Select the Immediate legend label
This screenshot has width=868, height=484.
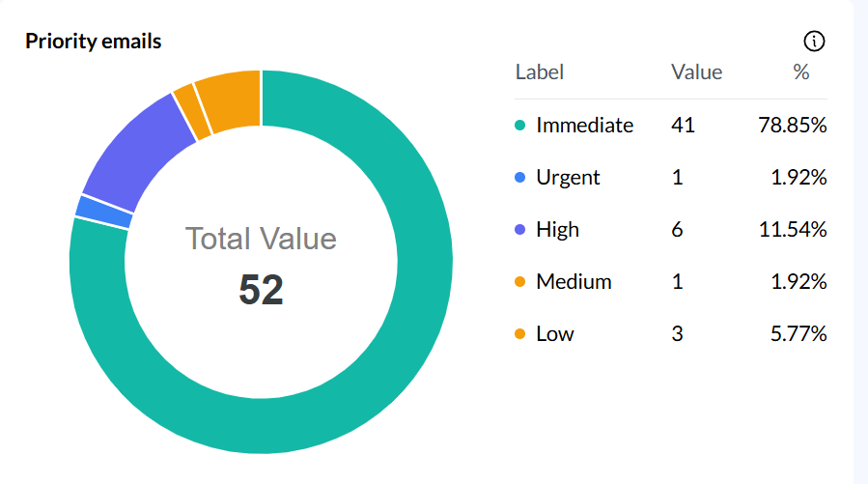pyautogui.click(x=584, y=126)
